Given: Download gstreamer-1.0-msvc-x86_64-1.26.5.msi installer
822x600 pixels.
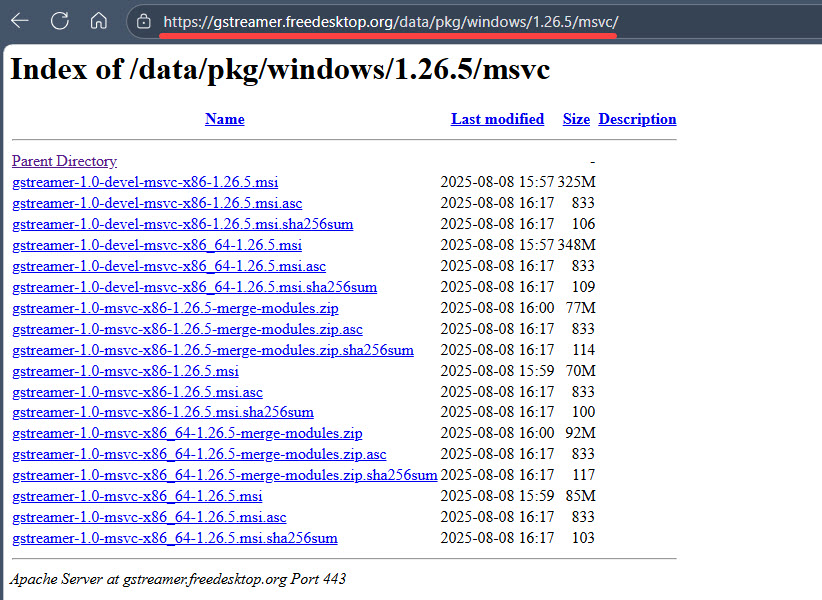Looking at the screenshot, I should click(137, 496).
